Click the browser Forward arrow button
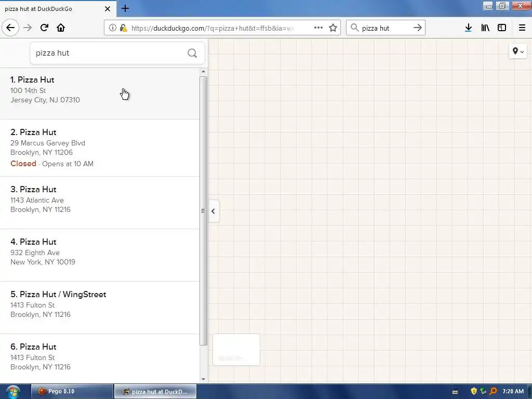532x399 pixels. 28,28
